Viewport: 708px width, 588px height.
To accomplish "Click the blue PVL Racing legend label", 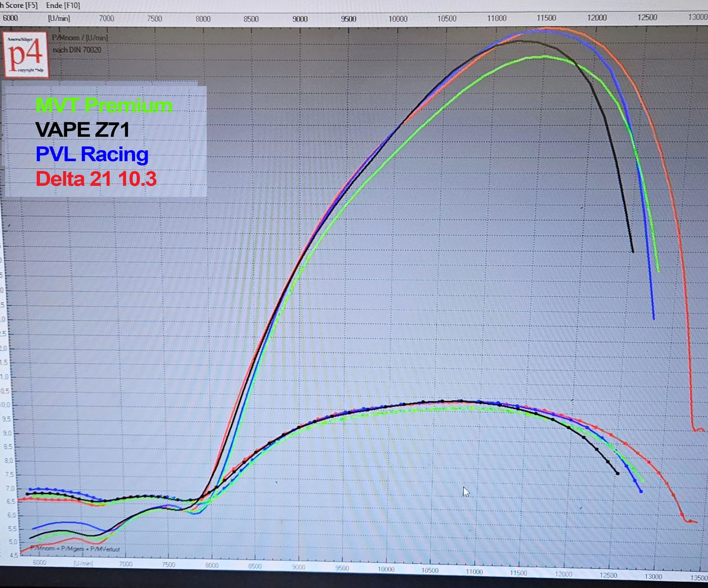I will [x=92, y=154].
